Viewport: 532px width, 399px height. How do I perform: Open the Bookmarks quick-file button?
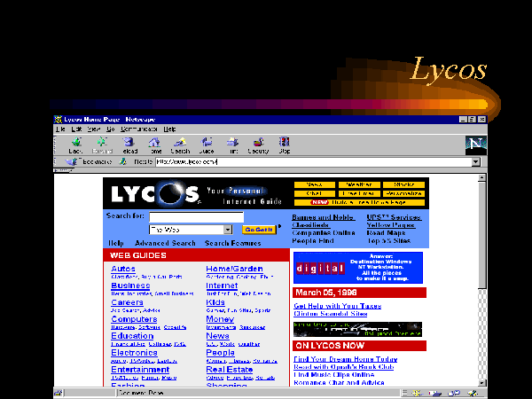87,162
